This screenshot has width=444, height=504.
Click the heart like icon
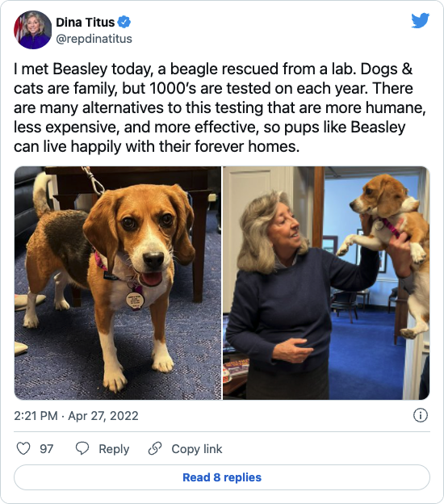click(23, 448)
